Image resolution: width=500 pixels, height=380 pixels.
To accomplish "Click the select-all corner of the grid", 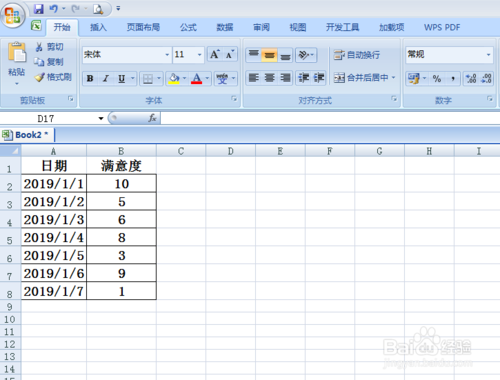I will tap(11, 151).
